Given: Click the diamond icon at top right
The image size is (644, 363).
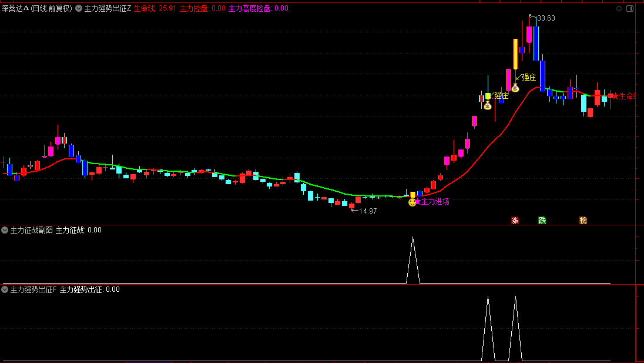Looking at the screenshot, I should [x=619, y=8].
